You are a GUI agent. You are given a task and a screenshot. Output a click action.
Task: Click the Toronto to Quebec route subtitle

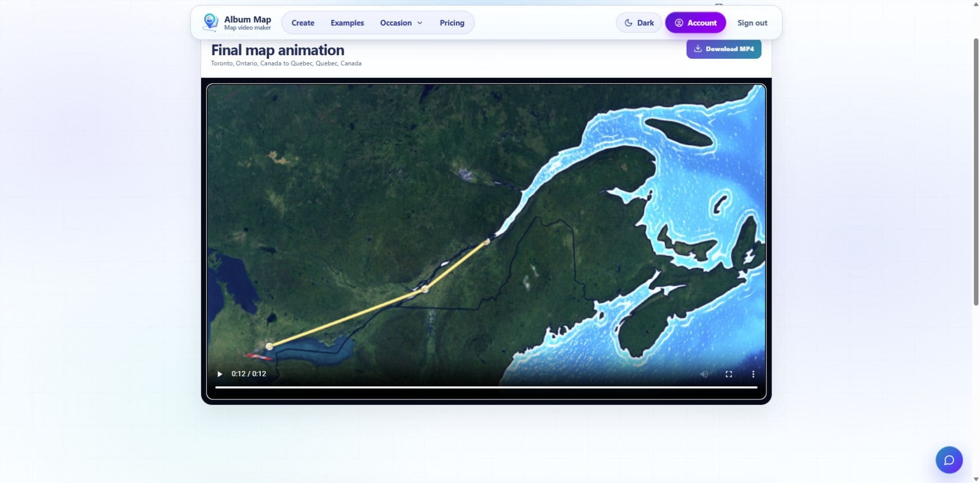(x=286, y=63)
